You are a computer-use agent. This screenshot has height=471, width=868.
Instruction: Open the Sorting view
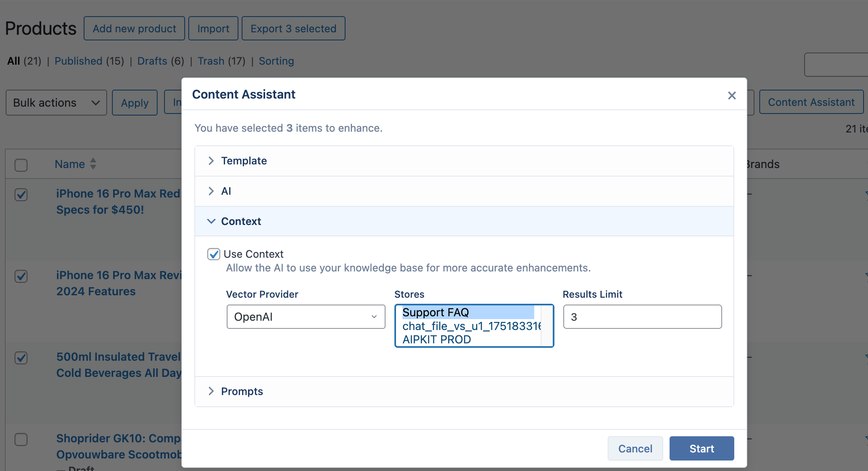[276, 61]
